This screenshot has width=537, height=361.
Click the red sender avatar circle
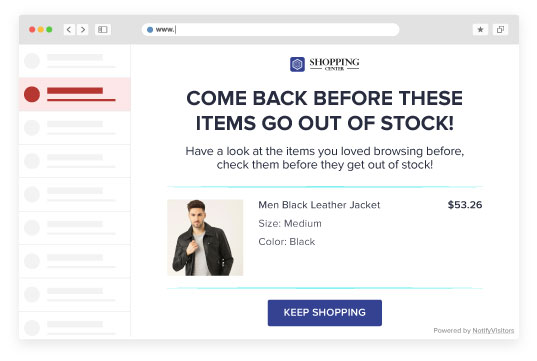(32, 94)
